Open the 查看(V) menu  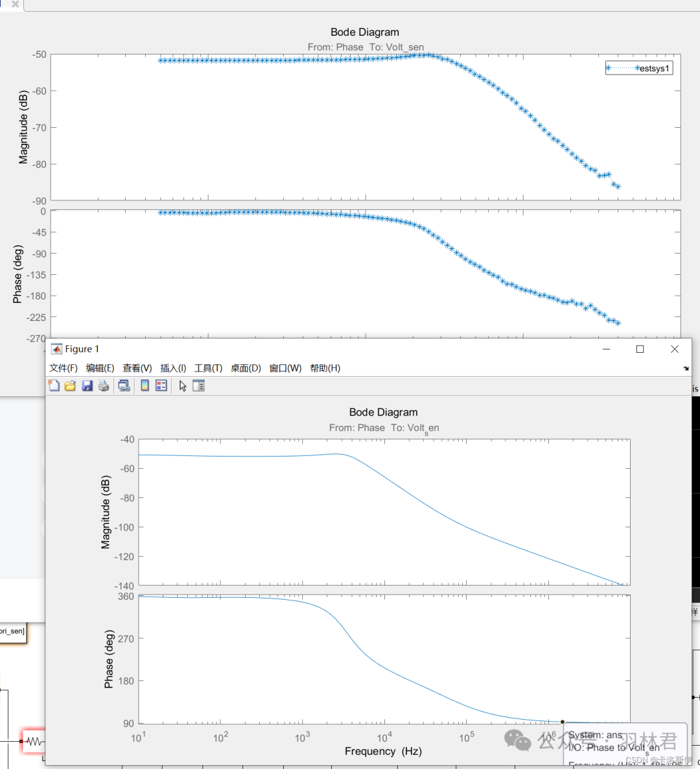[137, 368]
